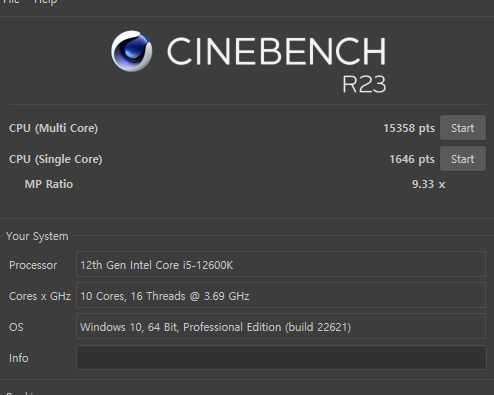The image size is (494, 395).
Task: Click the CINEBENCH title text
Action: coord(276,51)
